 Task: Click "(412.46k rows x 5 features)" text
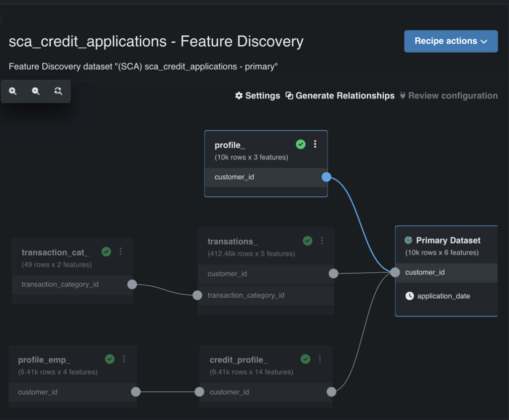[251, 254]
